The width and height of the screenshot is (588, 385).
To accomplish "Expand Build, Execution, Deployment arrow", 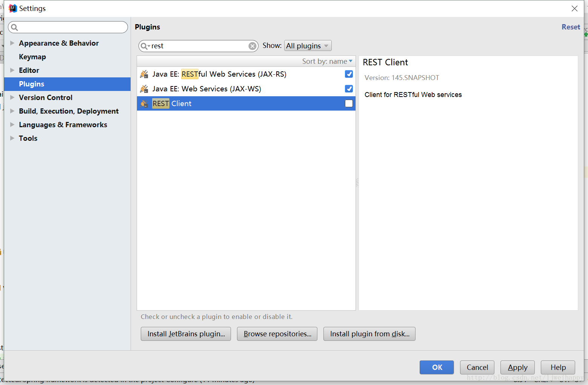I will point(12,111).
